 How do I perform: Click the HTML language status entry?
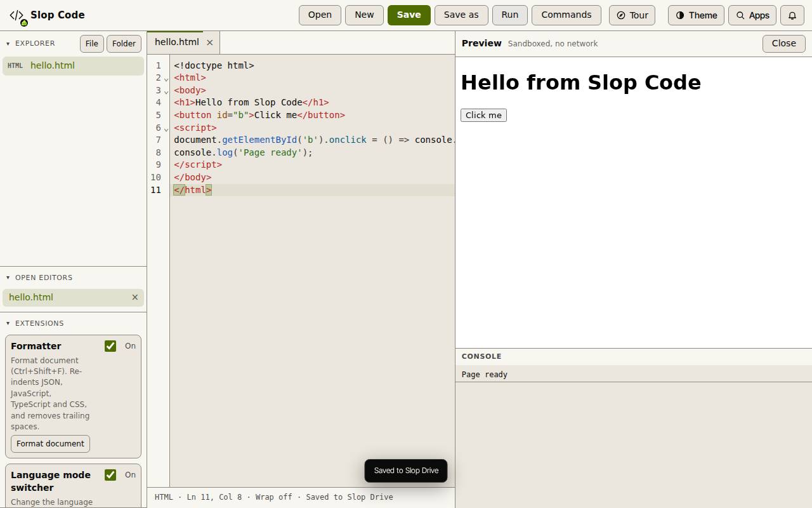(x=164, y=497)
